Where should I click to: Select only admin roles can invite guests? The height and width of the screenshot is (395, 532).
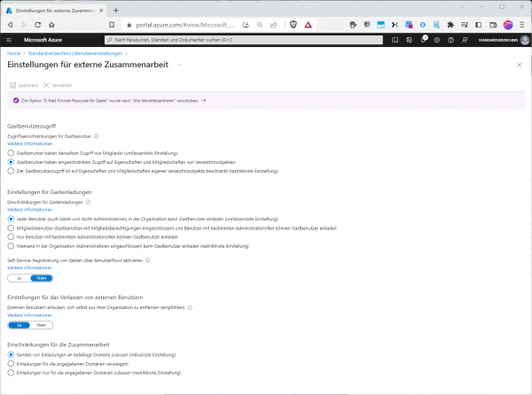(x=11, y=236)
